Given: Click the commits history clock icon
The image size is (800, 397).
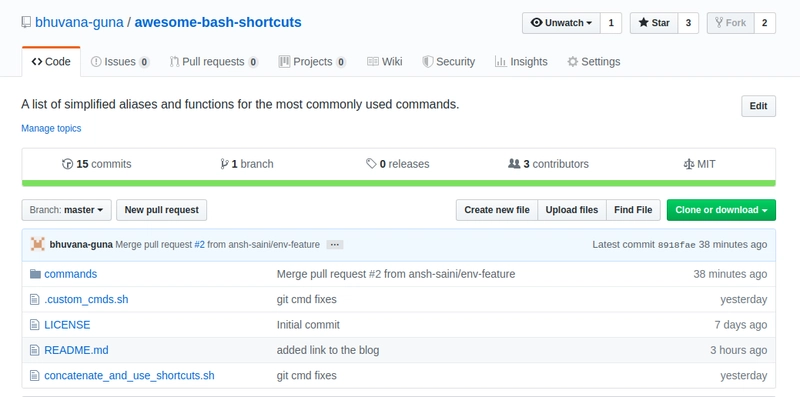Looking at the screenshot, I should coord(67,164).
